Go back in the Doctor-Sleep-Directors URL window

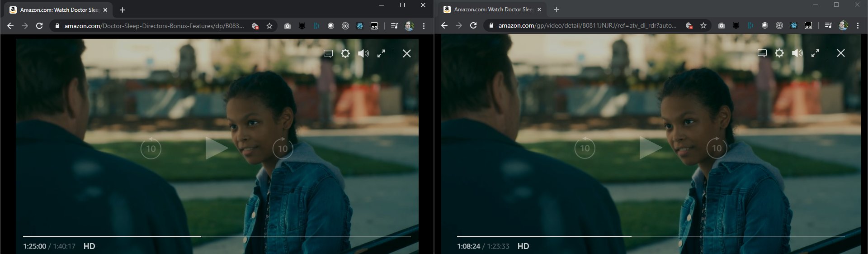[10, 26]
